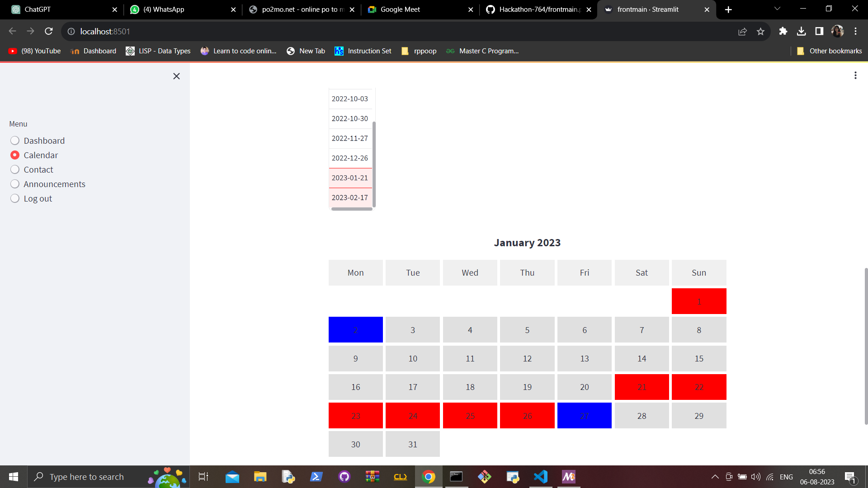Open the browser downloads icon

point(801,31)
